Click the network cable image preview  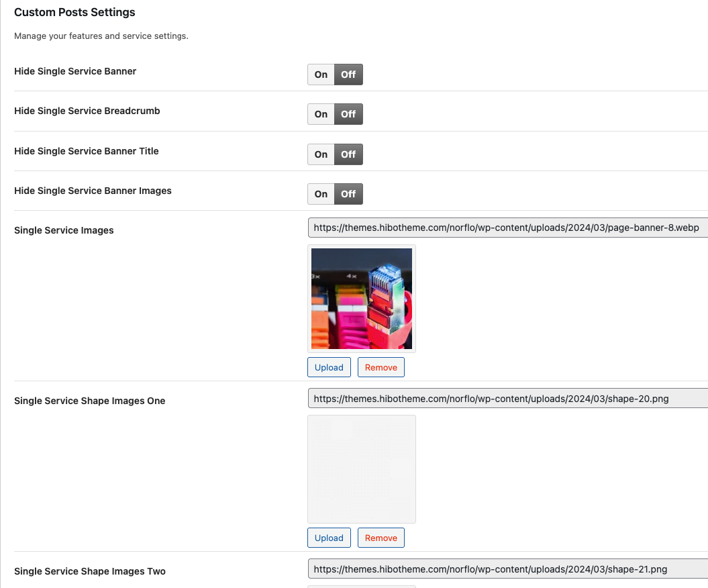362,299
